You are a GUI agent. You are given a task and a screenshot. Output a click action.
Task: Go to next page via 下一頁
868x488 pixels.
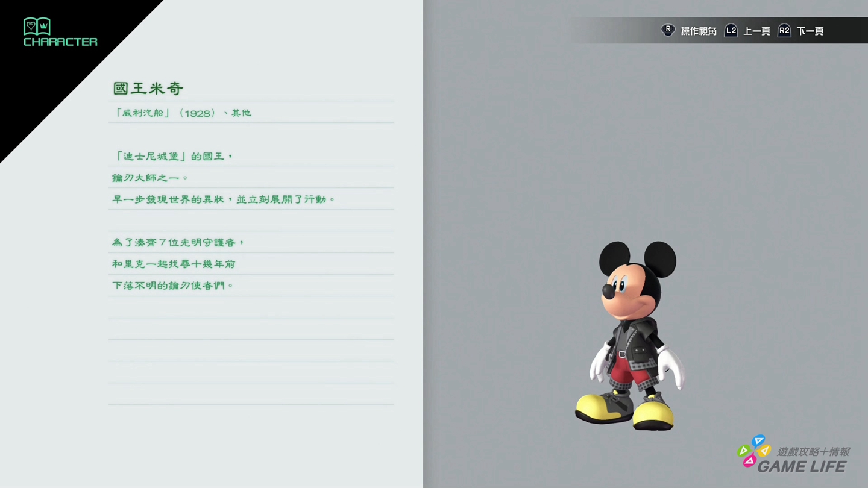[810, 31]
